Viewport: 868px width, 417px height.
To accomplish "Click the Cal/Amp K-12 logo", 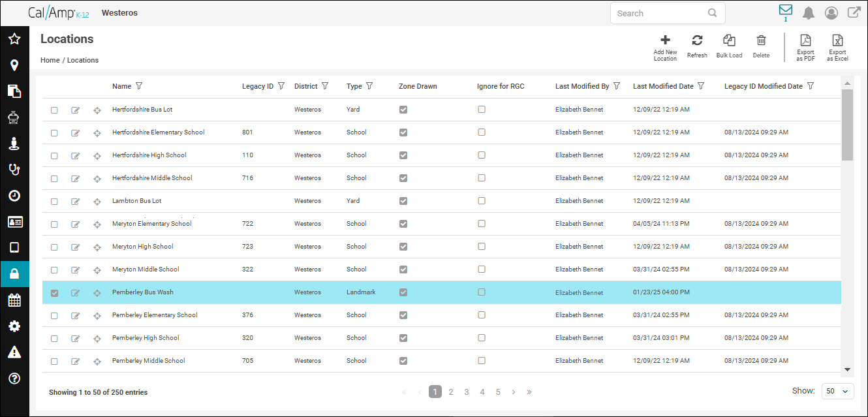I will tap(58, 12).
